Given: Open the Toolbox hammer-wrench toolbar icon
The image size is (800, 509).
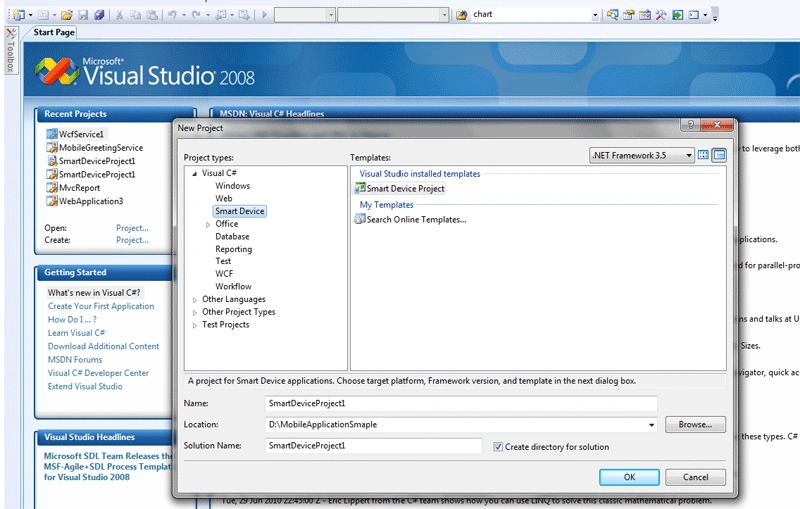Looking at the screenshot, I should 661,15.
